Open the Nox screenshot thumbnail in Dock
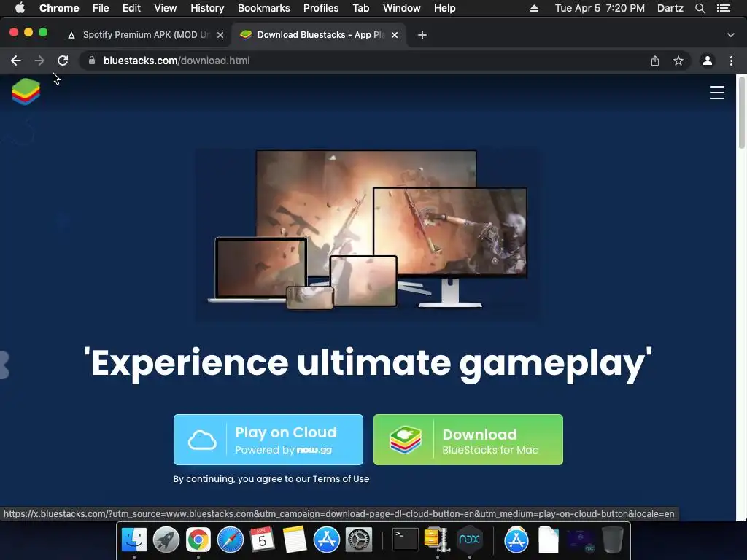Viewport: 747px width, 560px height. coord(580,540)
